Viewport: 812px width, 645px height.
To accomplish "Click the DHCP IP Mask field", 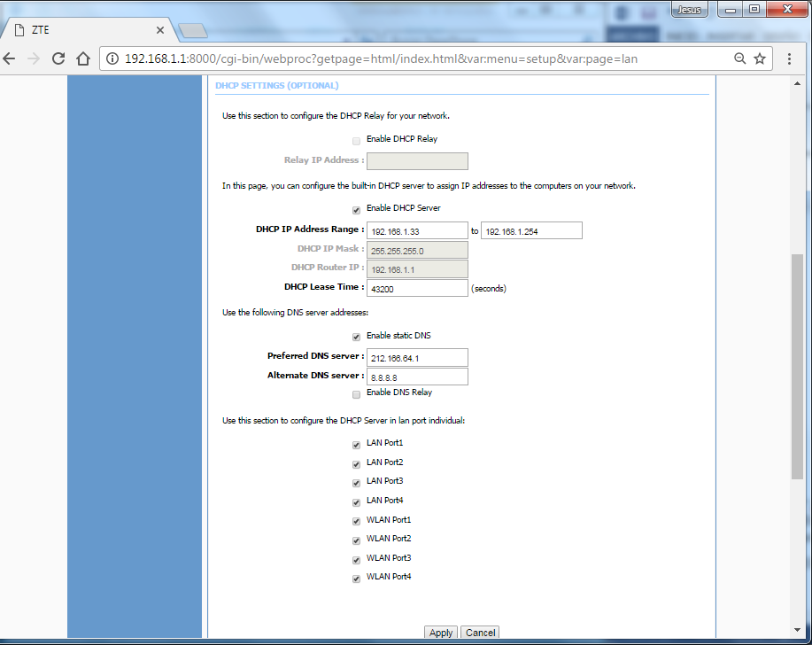I will 417,250.
